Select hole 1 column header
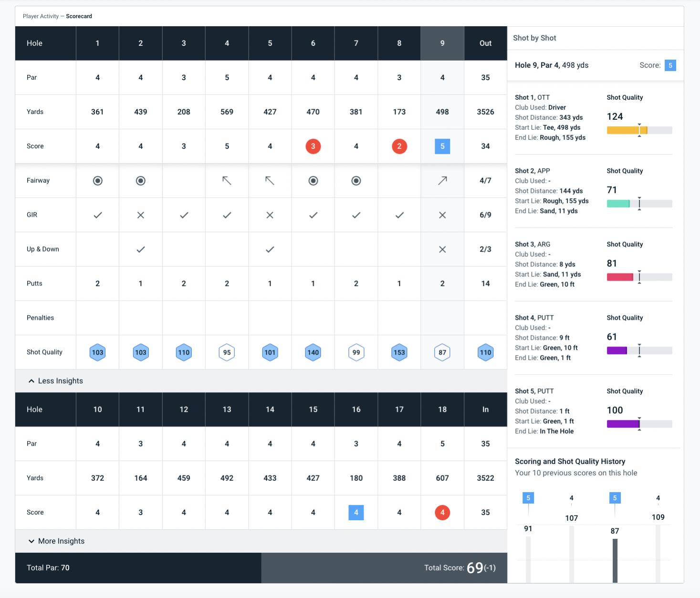Viewport: 700px width, 598px height. click(x=97, y=43)
